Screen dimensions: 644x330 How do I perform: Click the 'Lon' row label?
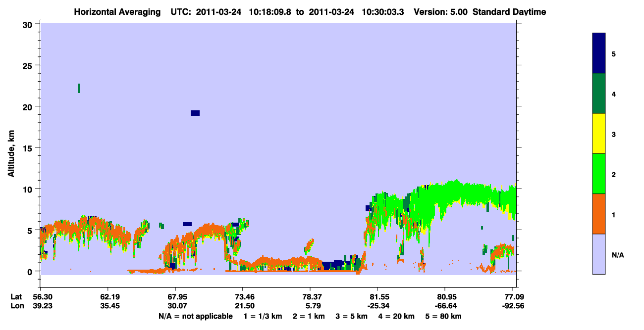coord(17,306)
